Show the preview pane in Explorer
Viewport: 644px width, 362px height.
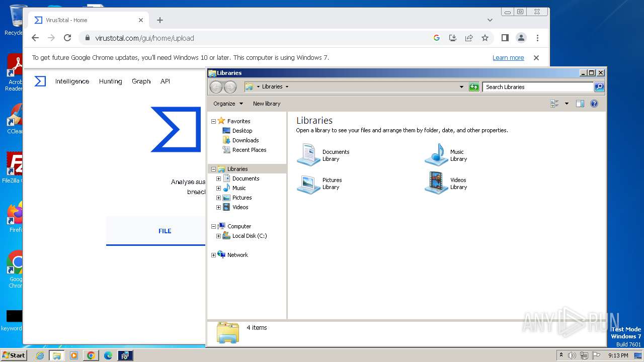[x=580, y=104]
